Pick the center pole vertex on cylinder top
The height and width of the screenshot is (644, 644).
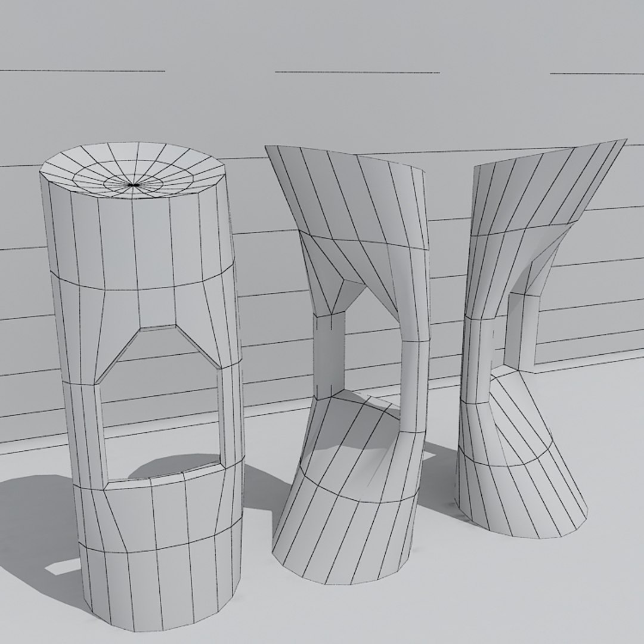click(133, 185)
